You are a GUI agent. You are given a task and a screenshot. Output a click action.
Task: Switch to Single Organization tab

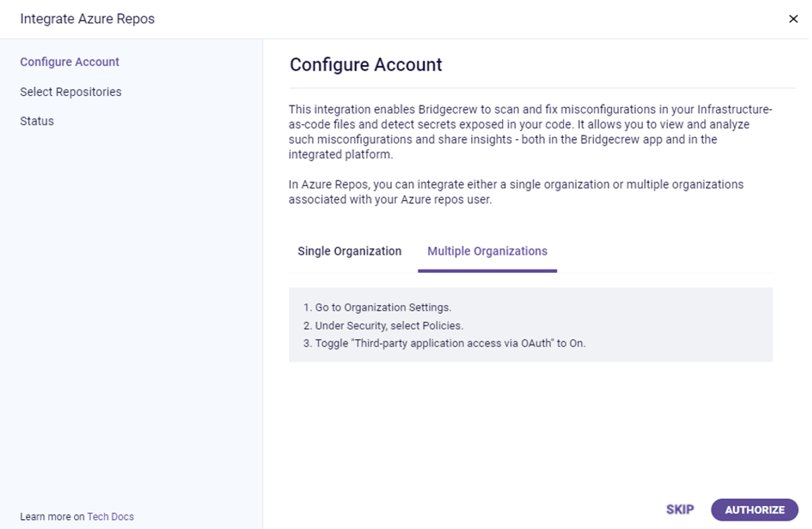coord(350,251)
